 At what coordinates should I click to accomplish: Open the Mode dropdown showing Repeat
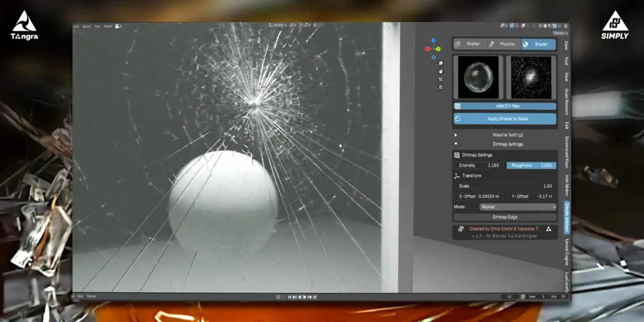click(518, 207)
